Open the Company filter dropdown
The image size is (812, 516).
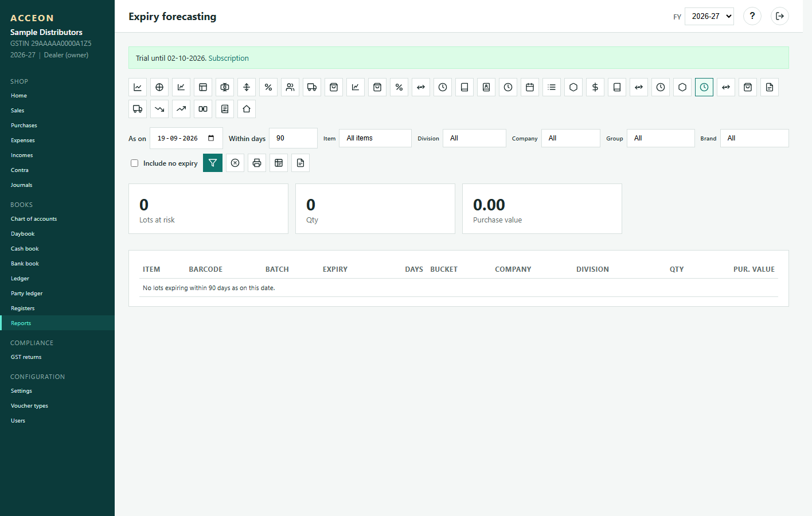(x=571, y=138)
